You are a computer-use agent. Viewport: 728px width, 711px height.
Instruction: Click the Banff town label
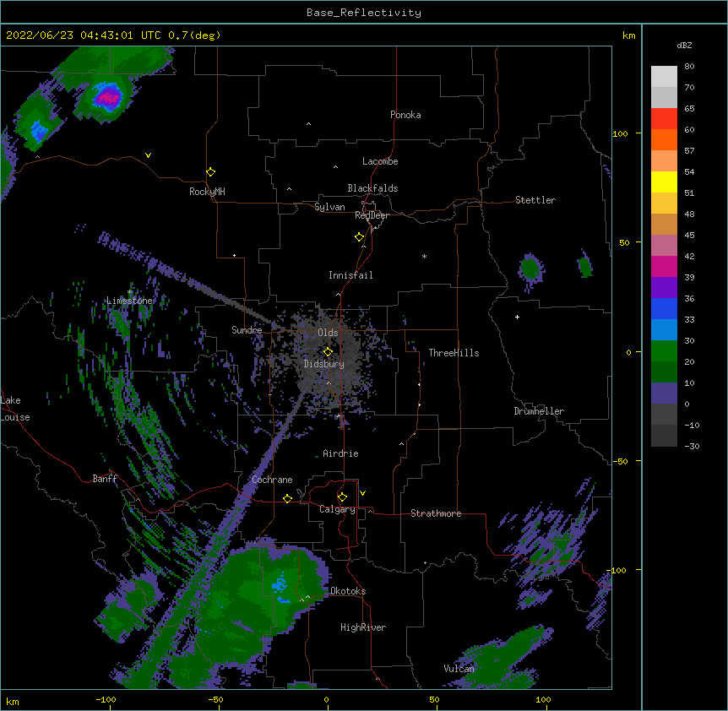(x=105, y=479)
